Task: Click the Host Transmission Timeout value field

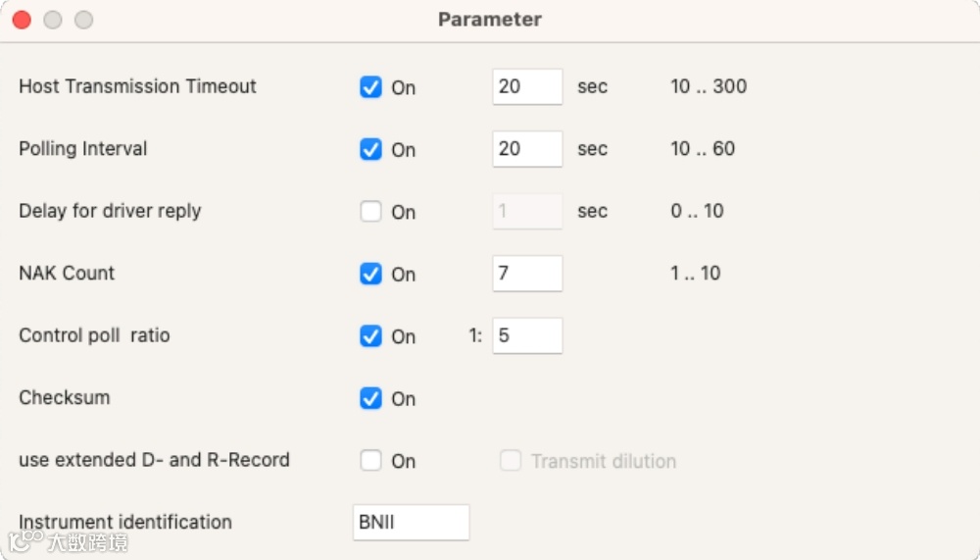Action: (x=527, y=86)
